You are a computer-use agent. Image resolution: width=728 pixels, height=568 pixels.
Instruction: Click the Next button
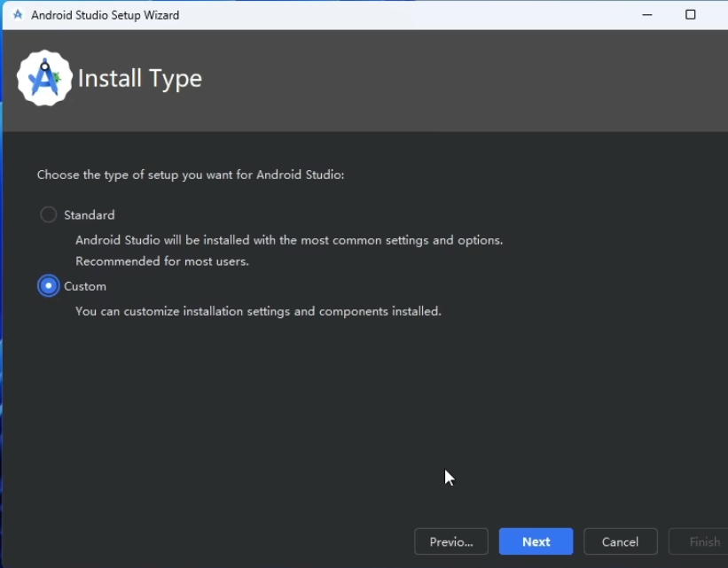pyautogui.click(x=536, y=541)
